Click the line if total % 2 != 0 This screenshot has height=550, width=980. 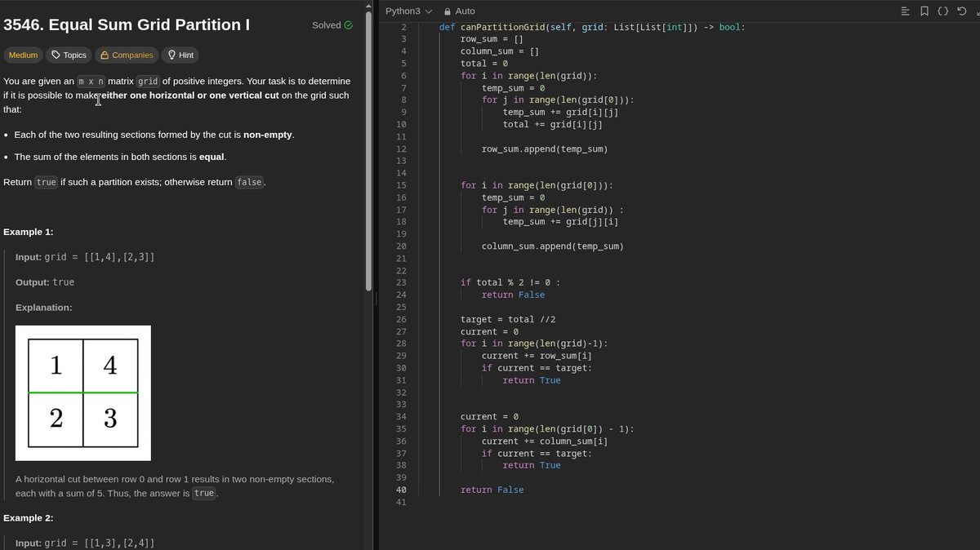click(x=510, y=282)
